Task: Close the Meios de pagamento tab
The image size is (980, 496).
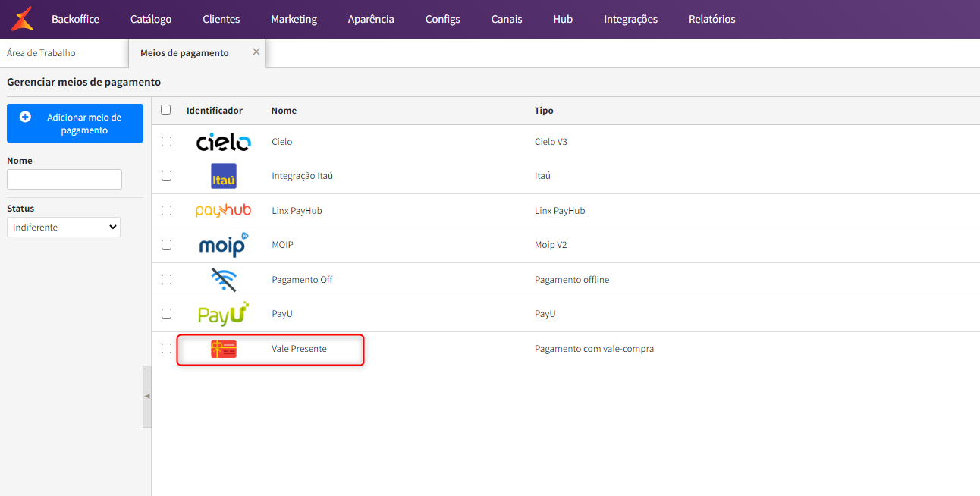Action: pyautogui.click(x=256, y=52)
